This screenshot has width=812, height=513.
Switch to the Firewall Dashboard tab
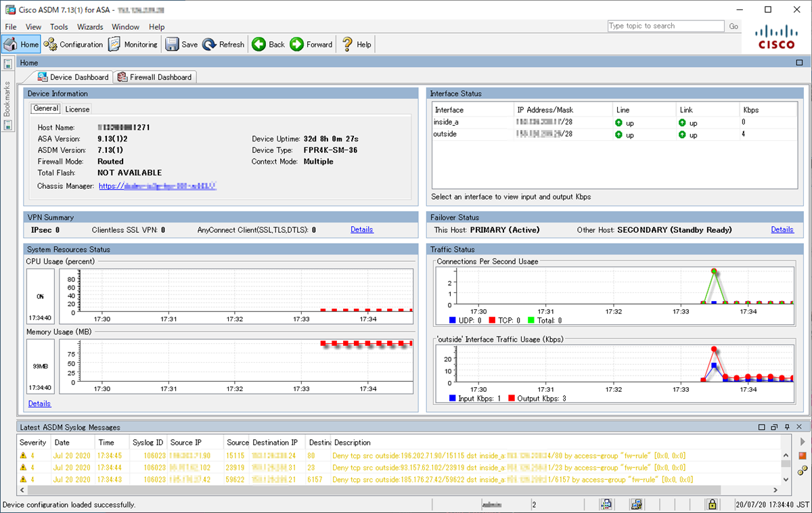click(x=155, y=77)
